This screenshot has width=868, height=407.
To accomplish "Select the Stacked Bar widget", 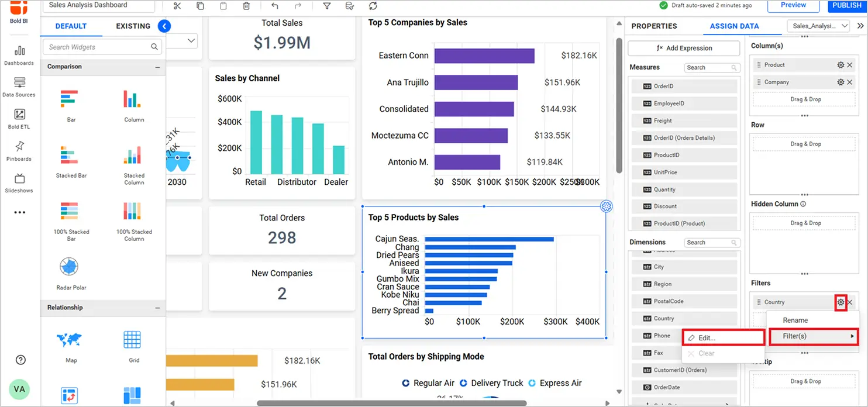I will (71, 162).
